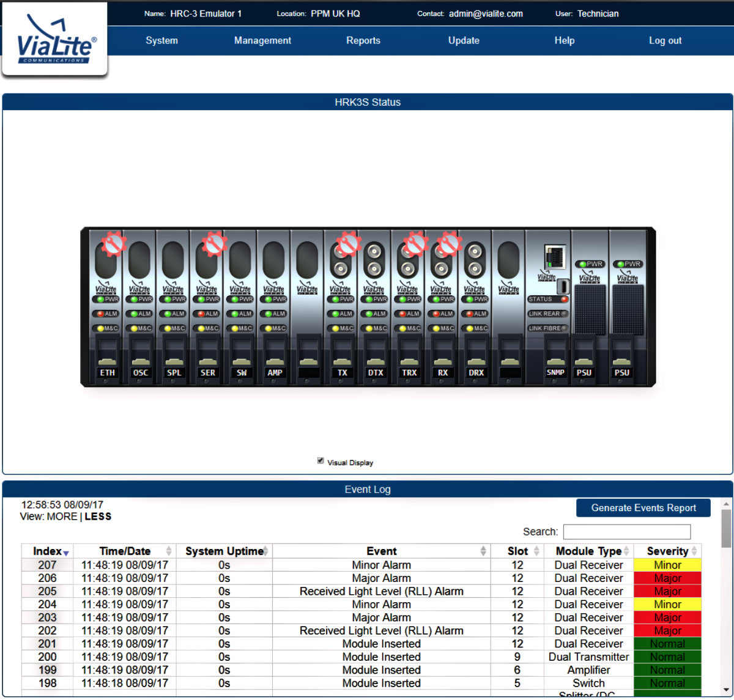The width and height of the screenshot is (734, 700).
Task: Click Received Light Level Alarm in row 205
Action: coord(382,592)
